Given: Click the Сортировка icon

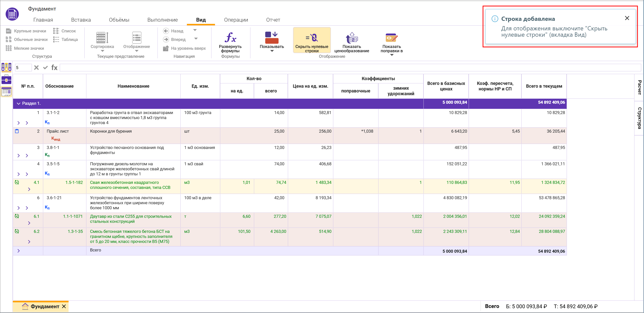Looking at the screenshot, I should pos(102,38).
